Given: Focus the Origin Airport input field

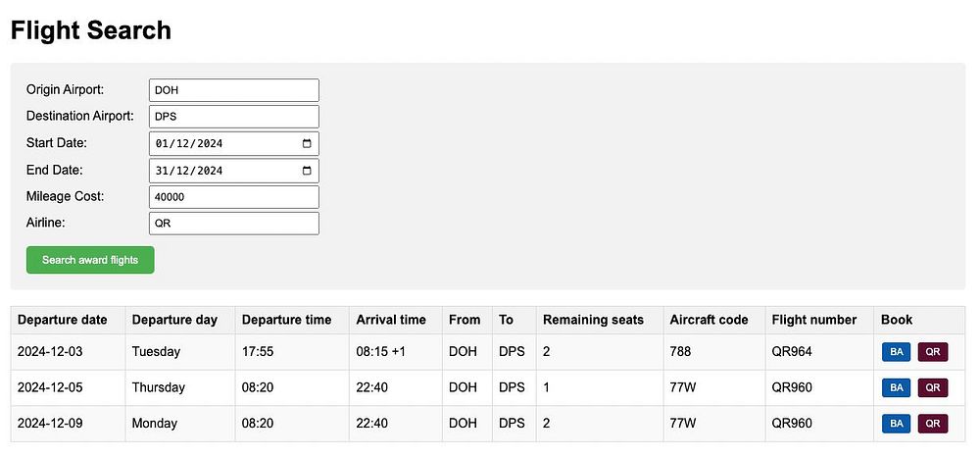Looking at the screenshot, I should [x=233, y=90].
